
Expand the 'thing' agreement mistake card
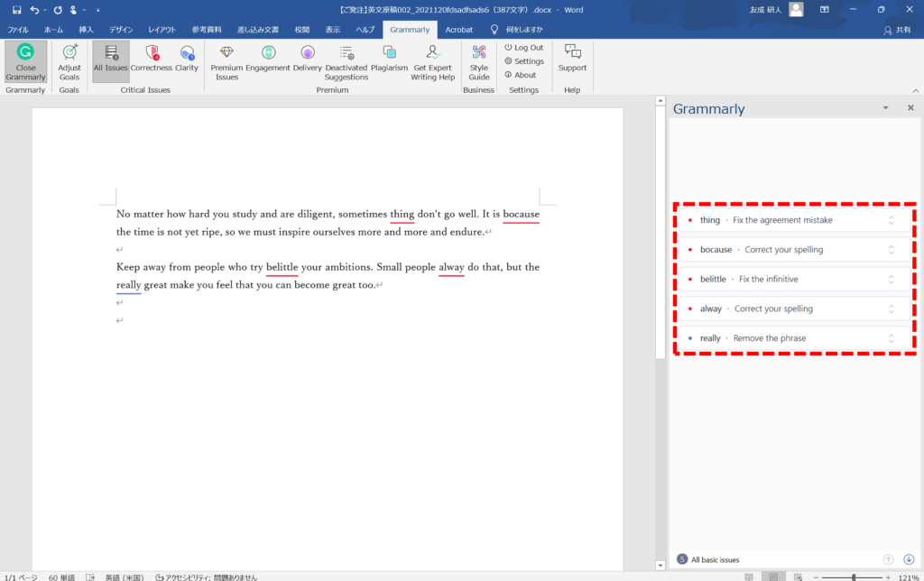tap(891, 220)
